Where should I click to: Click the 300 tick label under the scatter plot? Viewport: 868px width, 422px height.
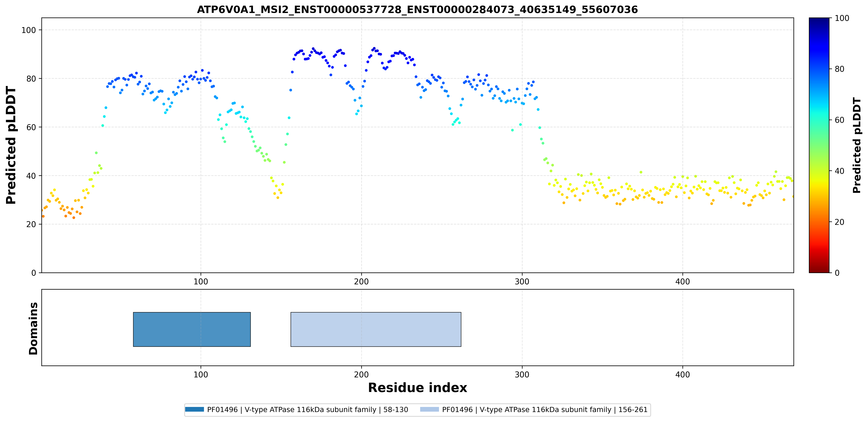click(x=522, y=281)
